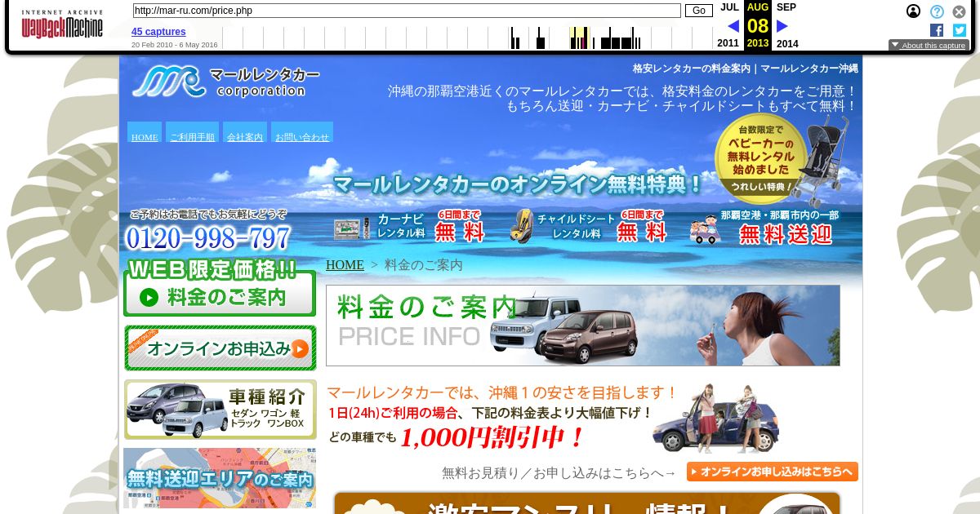Open the 無料送迎エリアのご案内 map banner
The height and width of the screenshot is (514, 980).
coord(220,478)
